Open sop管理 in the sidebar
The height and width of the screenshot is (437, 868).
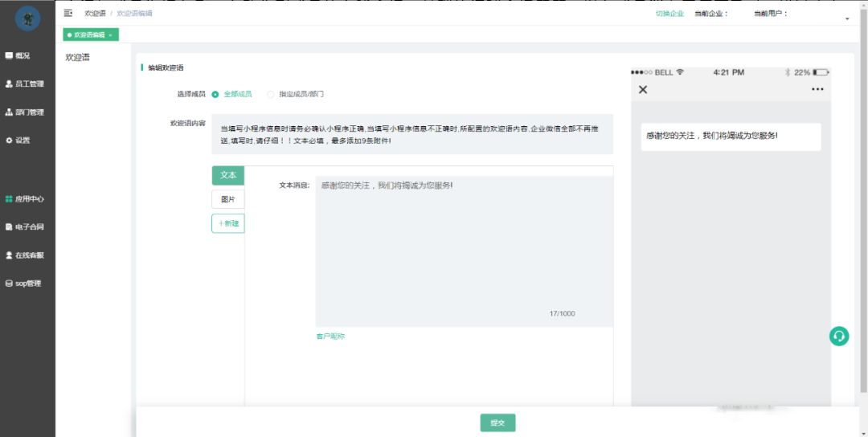point(27,283)
